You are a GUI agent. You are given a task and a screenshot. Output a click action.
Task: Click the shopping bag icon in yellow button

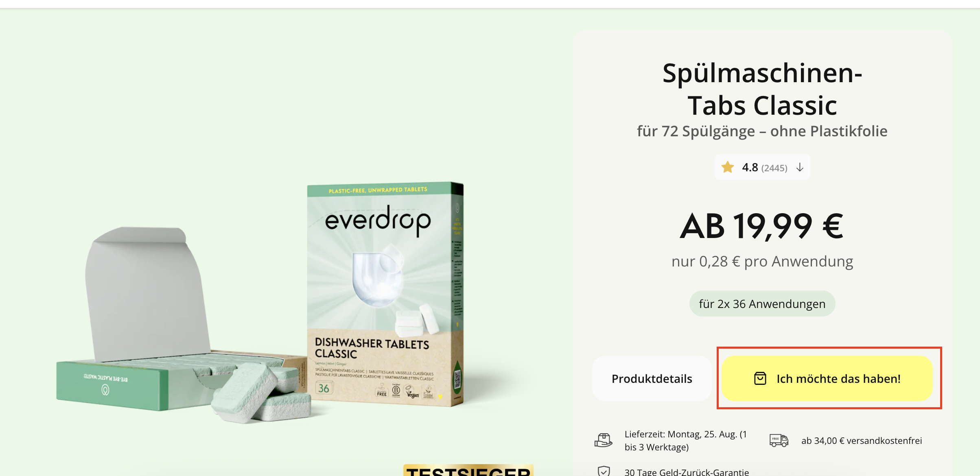pyautogui.click(x=760, y=378)
